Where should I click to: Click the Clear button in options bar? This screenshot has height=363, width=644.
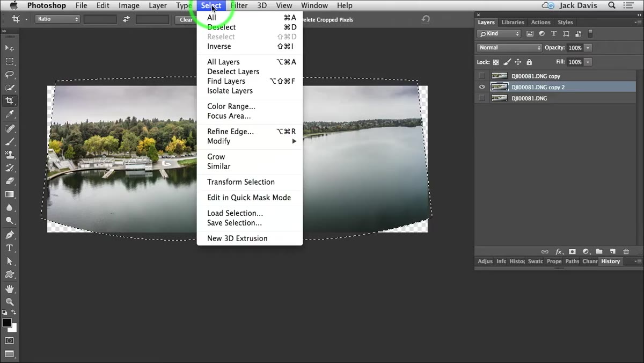186,19
